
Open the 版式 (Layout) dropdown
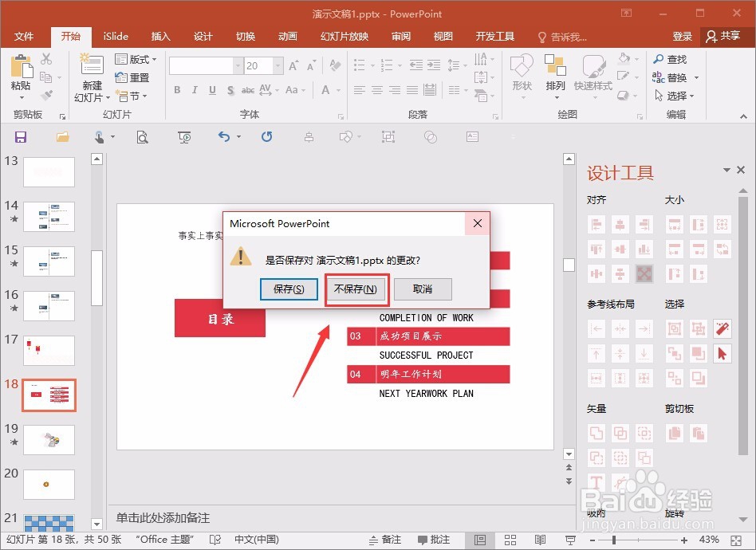136,59
